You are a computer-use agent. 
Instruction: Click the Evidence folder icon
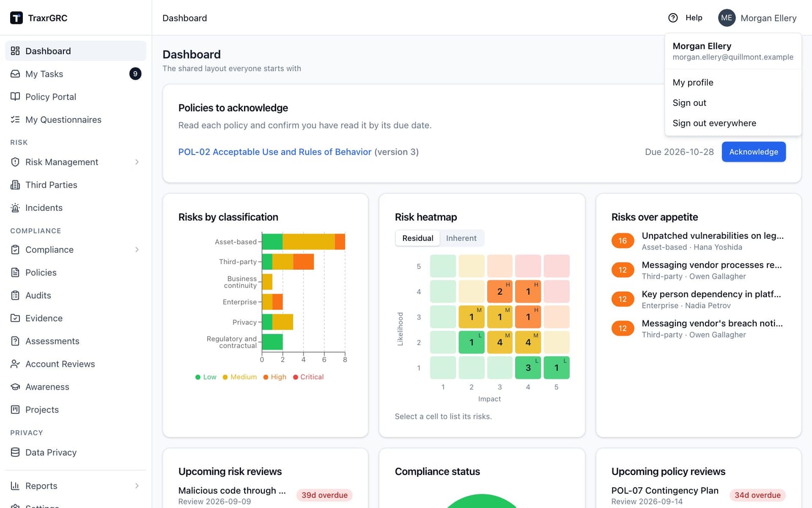[15, 318]
